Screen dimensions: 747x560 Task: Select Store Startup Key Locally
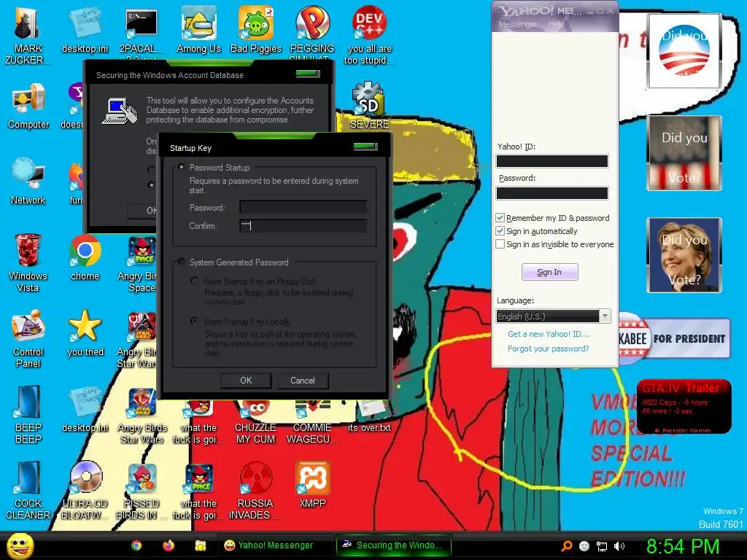[x=194, y=321]
